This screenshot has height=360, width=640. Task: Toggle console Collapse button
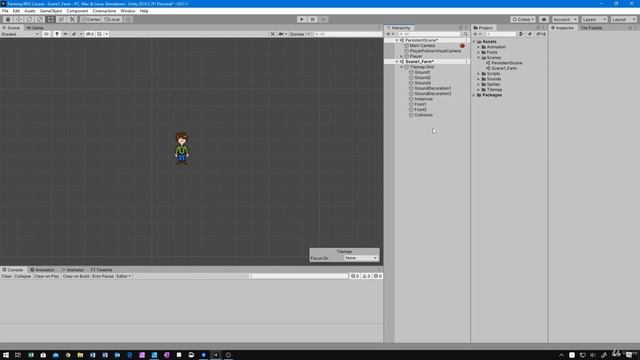[x=23, y=276]
